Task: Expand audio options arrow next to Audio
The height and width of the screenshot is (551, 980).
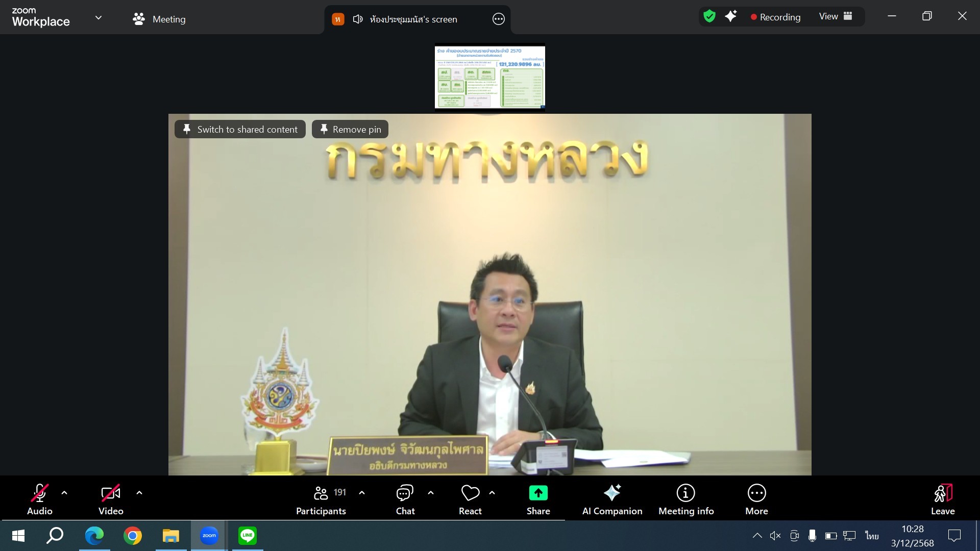Action: tap(64, 493)
